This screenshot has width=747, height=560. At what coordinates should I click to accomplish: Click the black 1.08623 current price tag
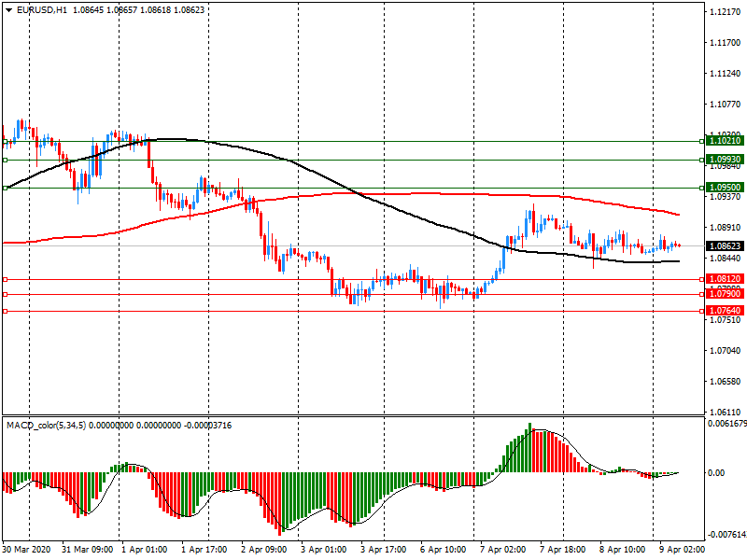click(725, 245)
